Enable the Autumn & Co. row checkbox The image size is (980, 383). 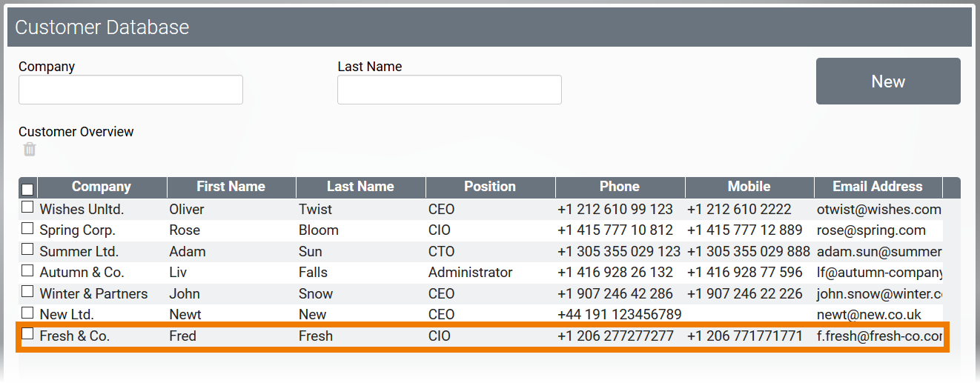click(27, 270)
